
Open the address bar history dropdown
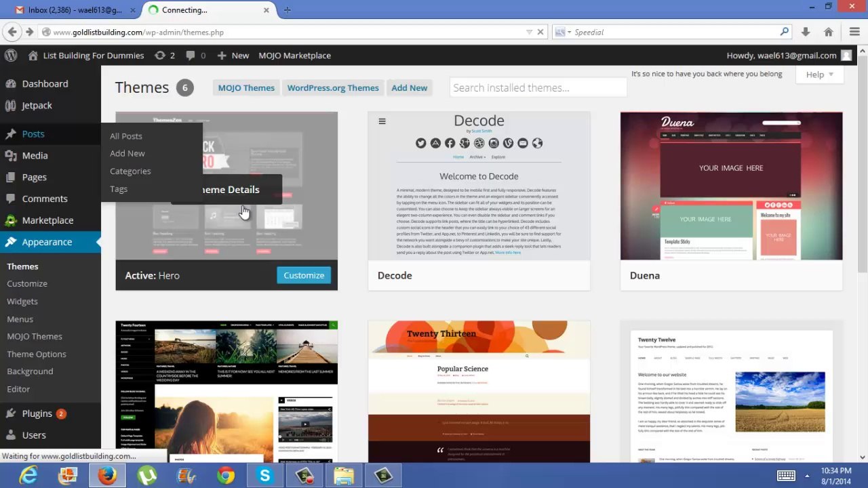[529, 32]
